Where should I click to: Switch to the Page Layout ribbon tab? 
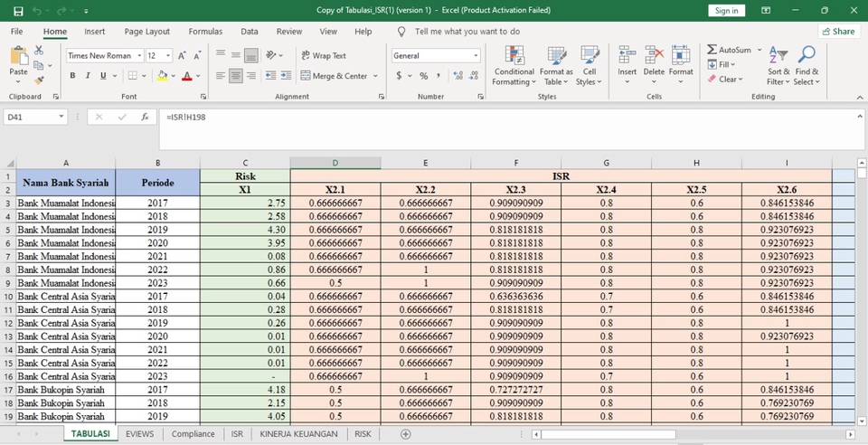coord(147,32)
